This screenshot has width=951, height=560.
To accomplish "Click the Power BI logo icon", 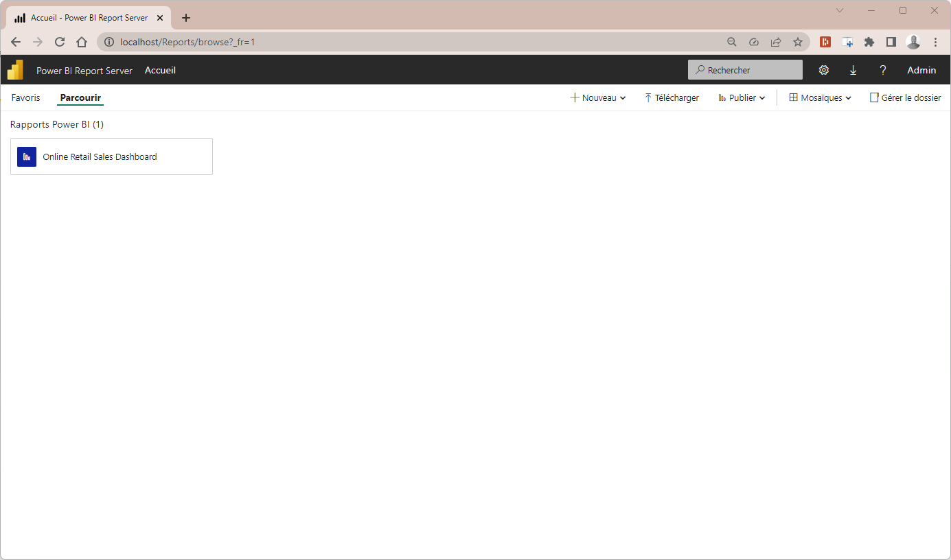I will [15, 70].
